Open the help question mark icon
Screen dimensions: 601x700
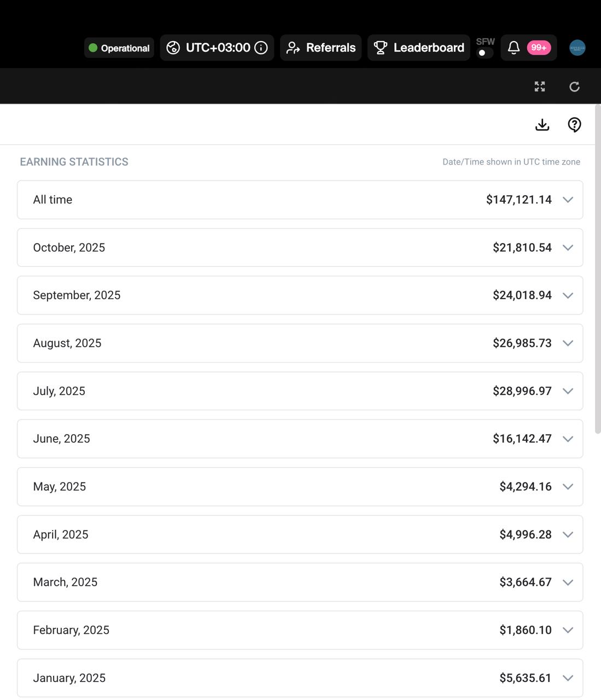[574, 125]
